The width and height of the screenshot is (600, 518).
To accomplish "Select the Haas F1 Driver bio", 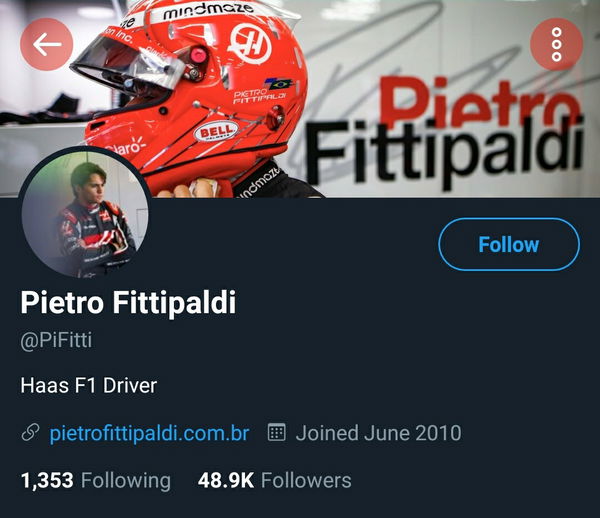I will 89,385.
